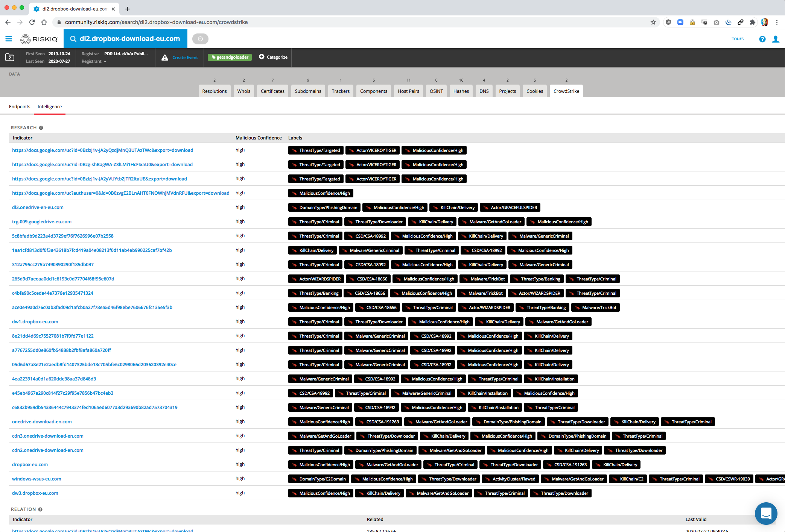This screenshot has width=785, height=532.
Task: Click browser back arrow
Action: pos(8,22)
